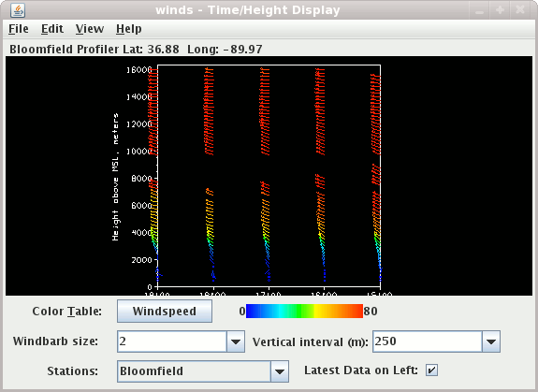Click the 8000 meter height axis label

coord(141,179)
